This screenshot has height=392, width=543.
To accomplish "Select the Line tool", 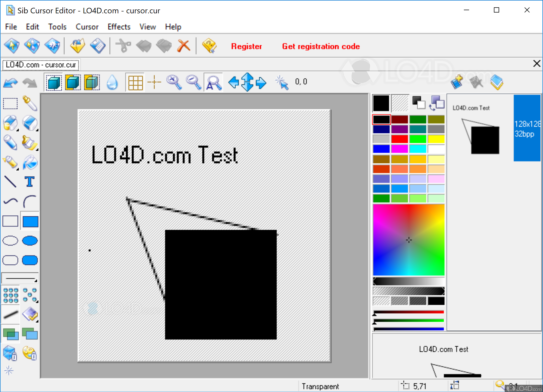I will 10,181.
